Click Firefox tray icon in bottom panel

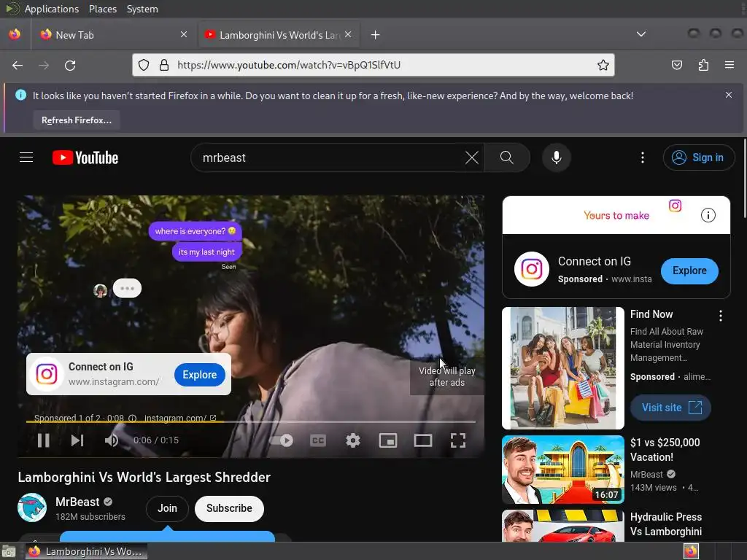[x=691, y=551]
